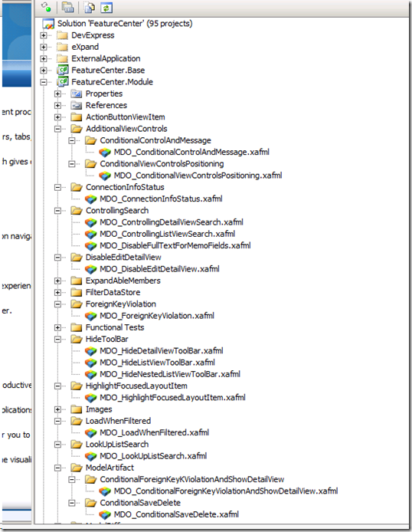Select MDO_LookUpListSearch.xafml file
Screen dimensions: 412x532
point(153,456)
